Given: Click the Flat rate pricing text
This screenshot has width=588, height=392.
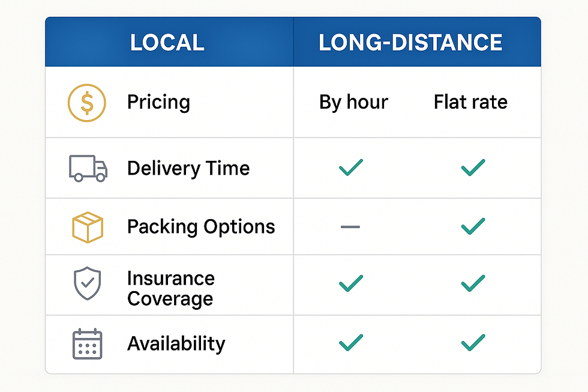Looking at the screenshot, I should click(x=470, y=103).
